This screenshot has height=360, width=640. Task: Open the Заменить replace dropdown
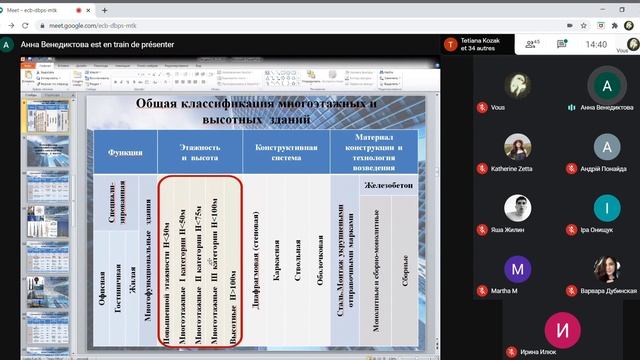click(x=390, y=78)
